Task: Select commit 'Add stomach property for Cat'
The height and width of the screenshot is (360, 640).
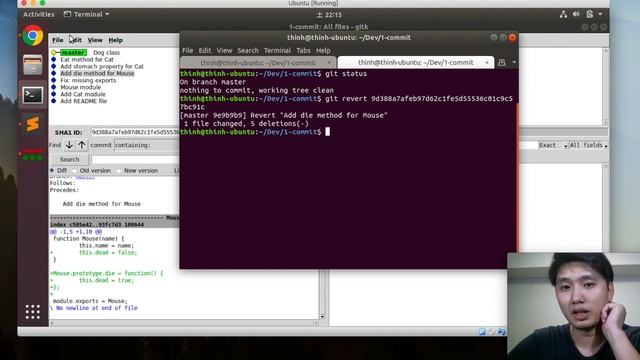Action: pos(102,67)
